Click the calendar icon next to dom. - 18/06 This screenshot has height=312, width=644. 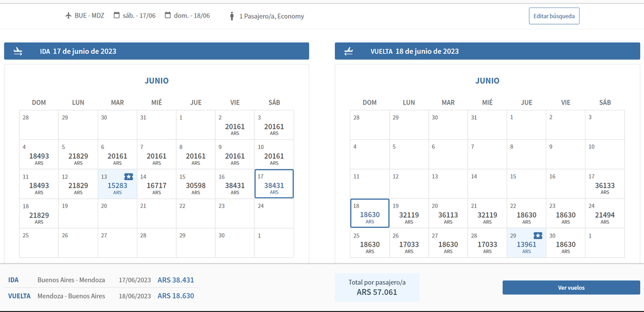pyautogui.click(x=168, y=16)
